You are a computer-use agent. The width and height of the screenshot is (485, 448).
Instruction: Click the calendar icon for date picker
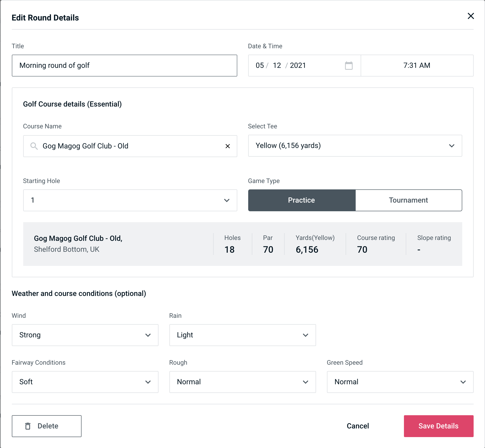[349, 66]
